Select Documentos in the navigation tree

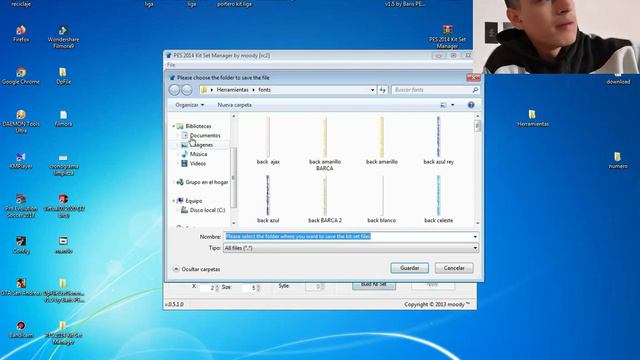[x=204, y=136]
